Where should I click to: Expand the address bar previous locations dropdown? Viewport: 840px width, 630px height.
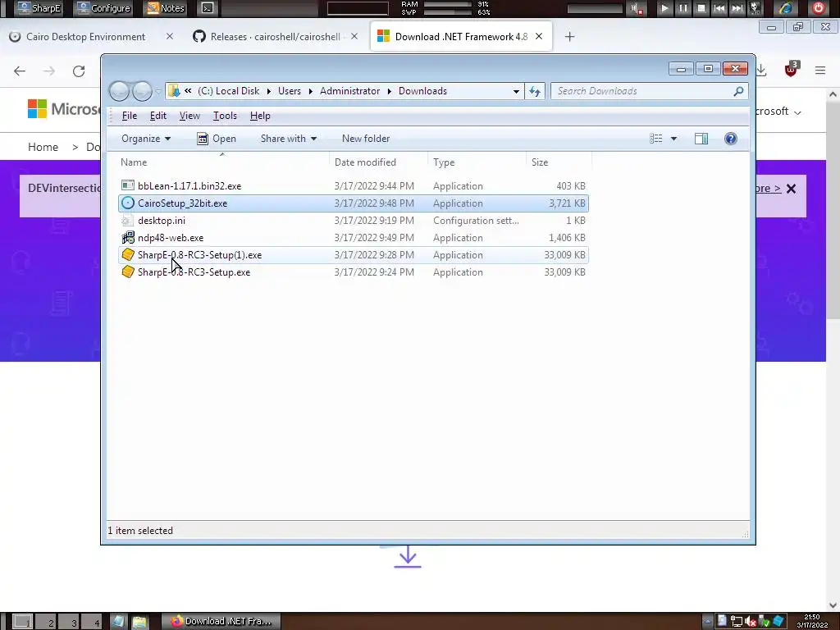pos(516,91)
